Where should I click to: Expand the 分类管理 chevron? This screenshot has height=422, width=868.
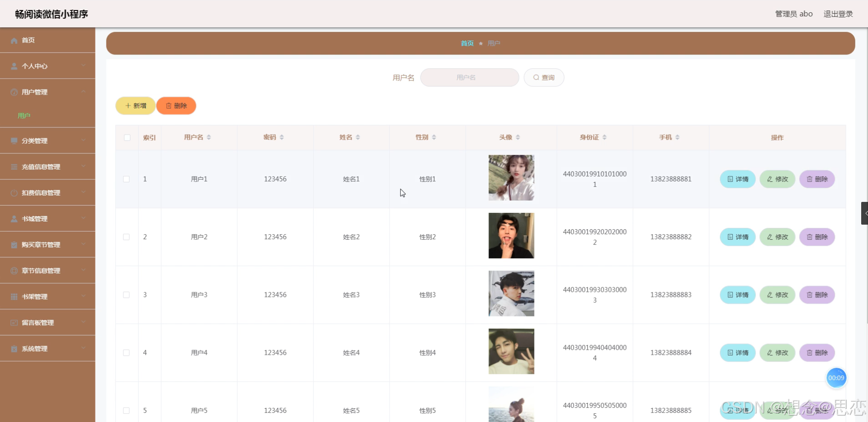[x=84, y=140]
